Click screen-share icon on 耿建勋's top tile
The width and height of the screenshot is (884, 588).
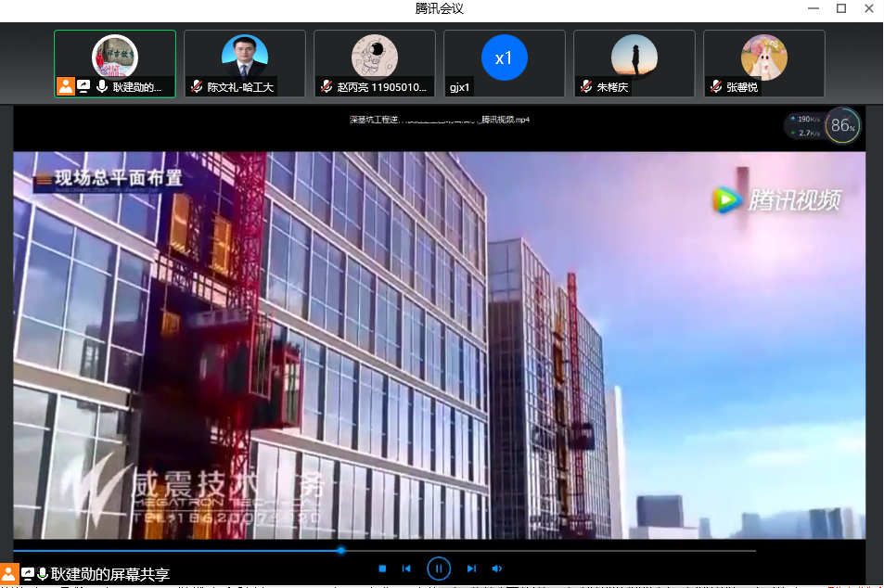[x=83, y=87]
